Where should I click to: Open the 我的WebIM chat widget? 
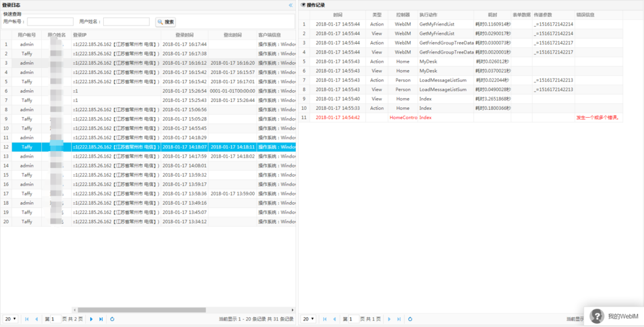pyautogui.click(x=614, y=316)
